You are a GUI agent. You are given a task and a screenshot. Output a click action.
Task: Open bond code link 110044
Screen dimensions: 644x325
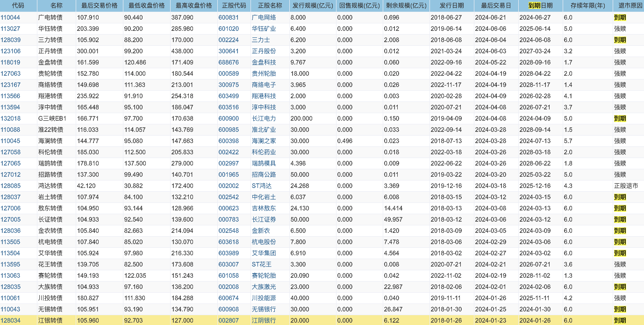pos(10,17)
